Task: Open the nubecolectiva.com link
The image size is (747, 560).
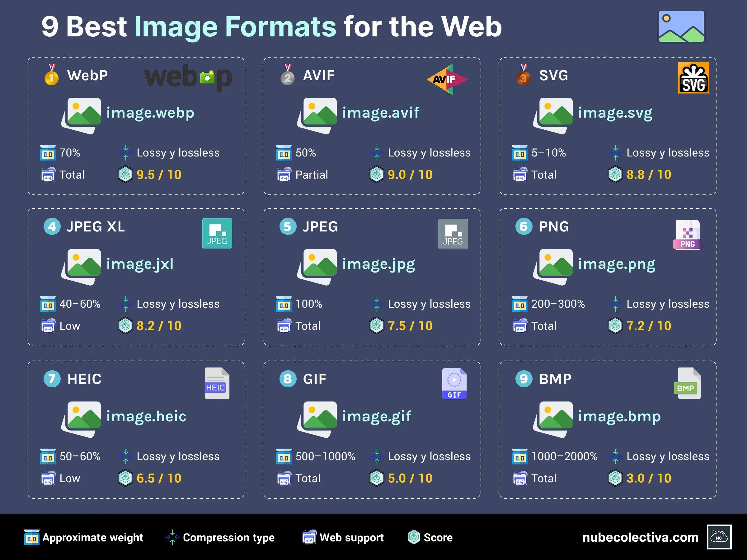Action: coord(640,537)
